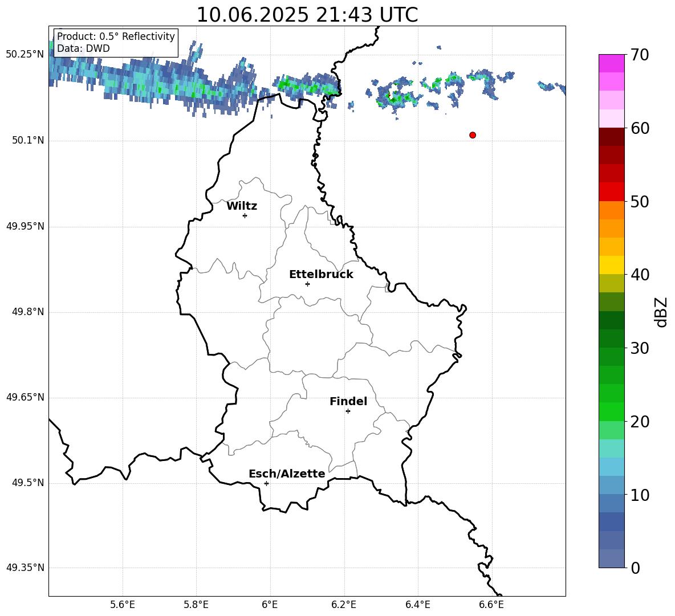Click the 40 colorbar tick label

click(x=640, y=275)
